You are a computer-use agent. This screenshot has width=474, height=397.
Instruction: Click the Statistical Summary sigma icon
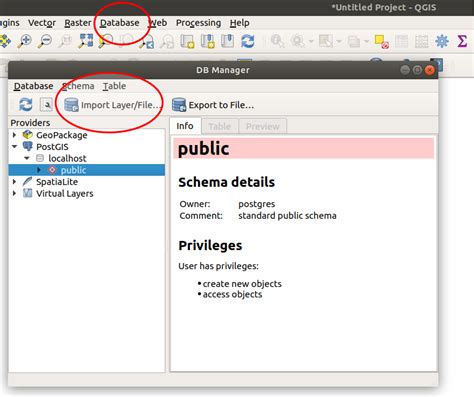tap(462, 41)
